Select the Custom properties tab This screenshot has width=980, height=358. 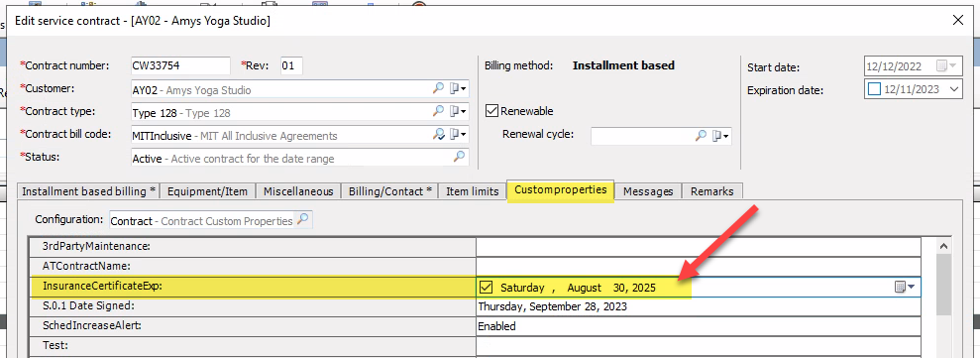(x=560, y=189)
